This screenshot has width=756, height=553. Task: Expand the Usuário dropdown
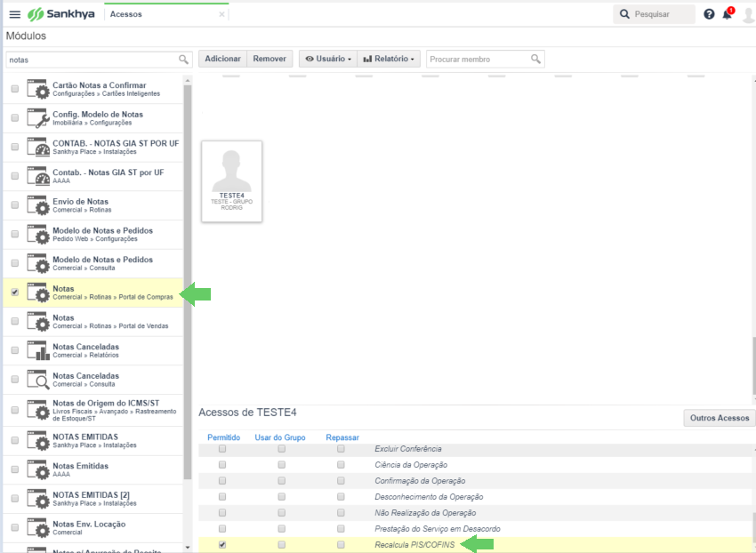328,59
